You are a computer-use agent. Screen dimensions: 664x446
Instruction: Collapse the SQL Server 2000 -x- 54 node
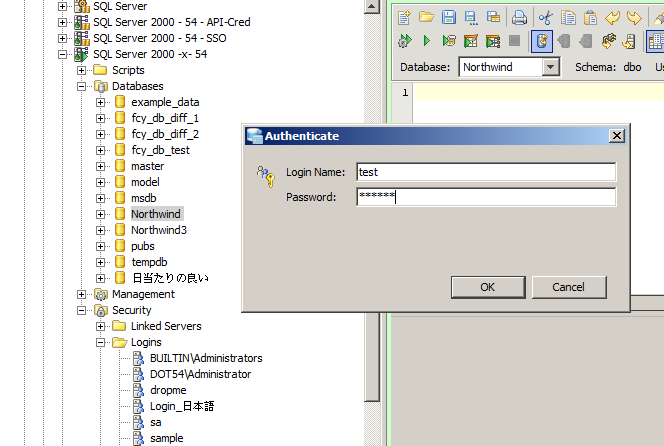62,54
